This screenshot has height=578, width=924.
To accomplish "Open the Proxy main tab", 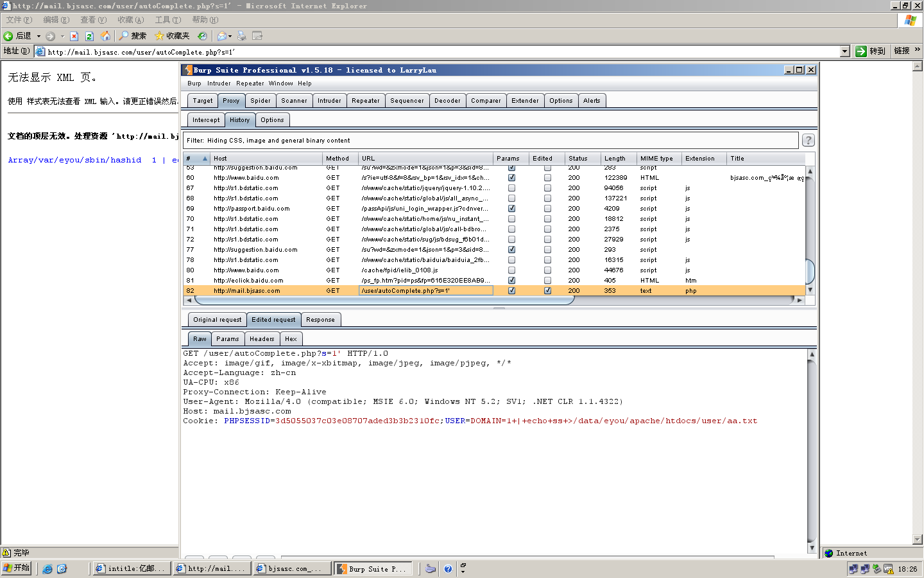I will [x=231, y=101].
